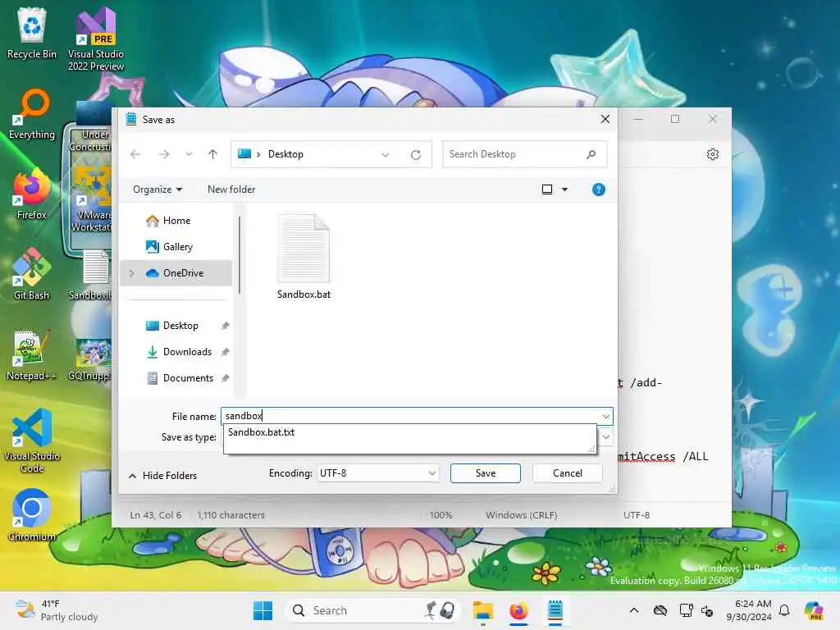Viewport: 840px width, 630px height.
Task: Click Ln 43, Col 6 in Notepad status bar
Action: point(155,515)
